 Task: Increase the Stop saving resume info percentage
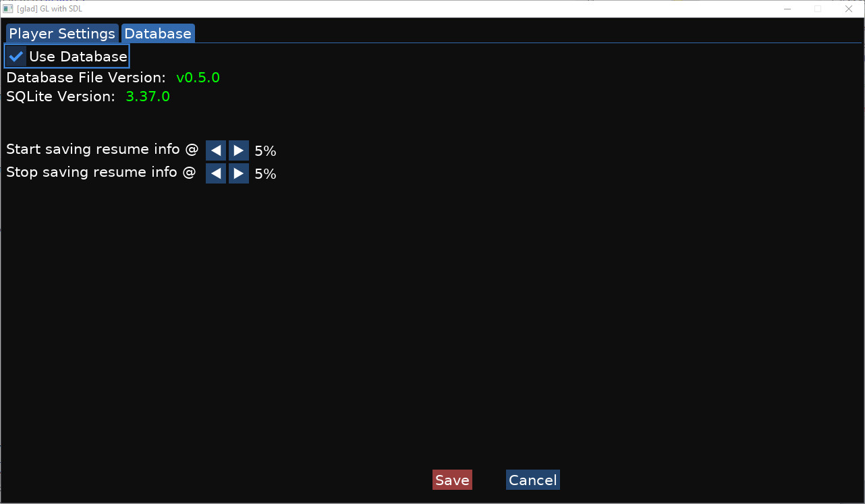239,173
